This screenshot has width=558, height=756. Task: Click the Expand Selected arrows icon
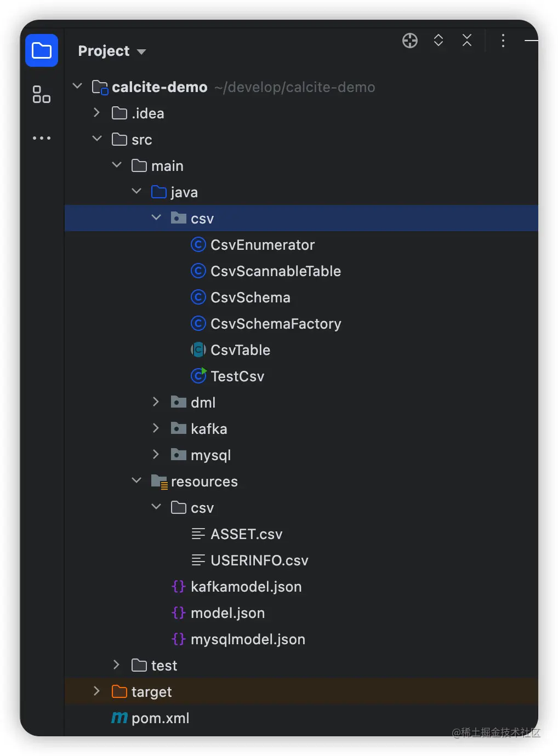coord(439,41)
